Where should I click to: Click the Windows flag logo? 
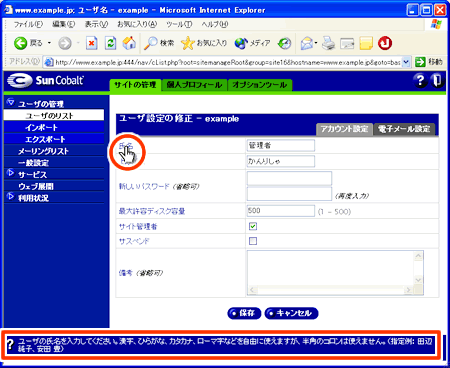(x=436, y=24)
